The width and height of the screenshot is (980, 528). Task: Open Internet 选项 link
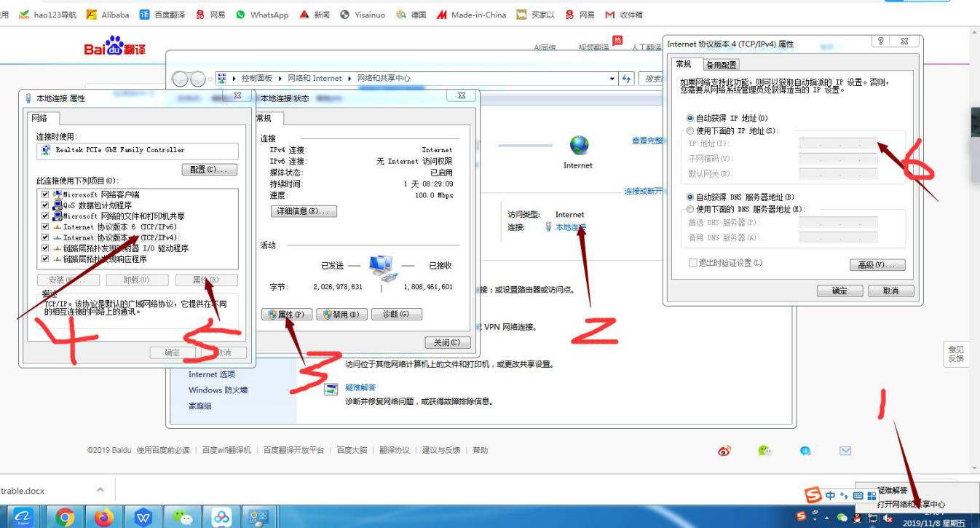[x=212, y=374]
